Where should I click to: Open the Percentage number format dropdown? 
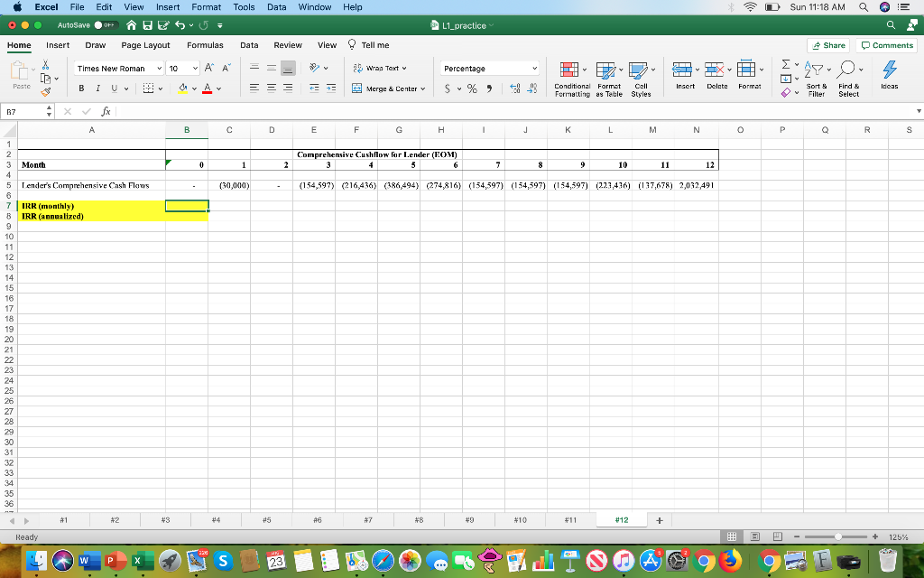coord(534,69)
